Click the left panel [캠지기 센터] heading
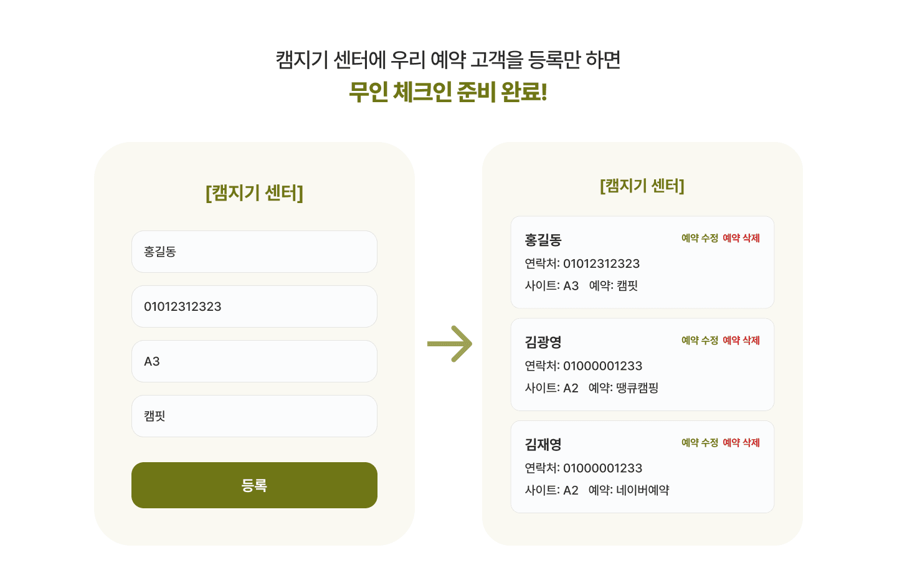The image size is (897, 588). [x=254, y=192]
